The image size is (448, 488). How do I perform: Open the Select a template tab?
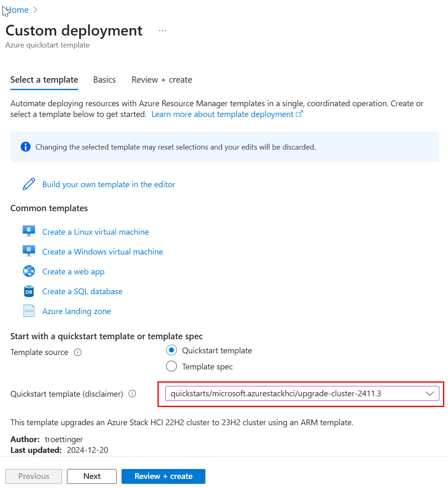click(x=44, y=80)
